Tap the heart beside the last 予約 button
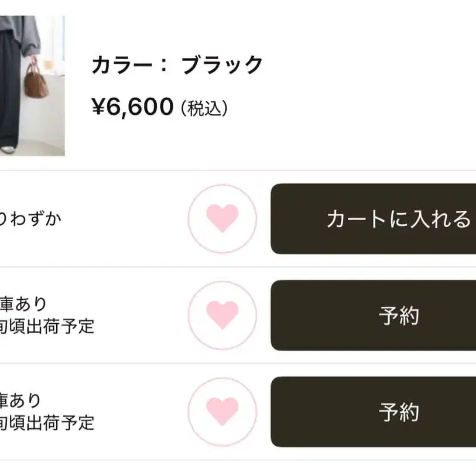 pos(222,412)
